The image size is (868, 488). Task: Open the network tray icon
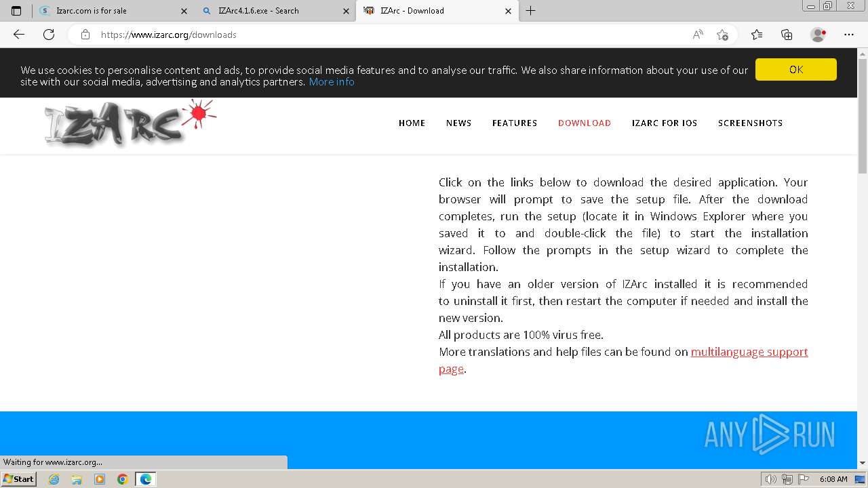[x=787, y=479]
